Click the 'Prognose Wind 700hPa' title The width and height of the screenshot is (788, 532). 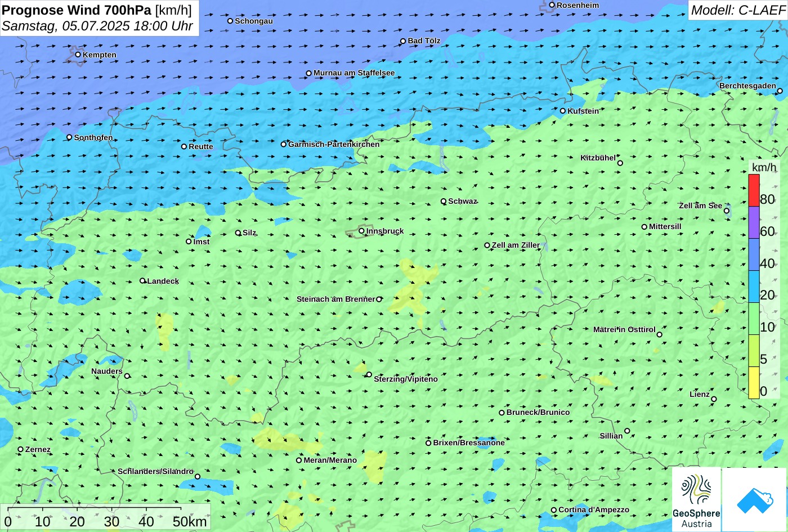[x=77, y=10]
